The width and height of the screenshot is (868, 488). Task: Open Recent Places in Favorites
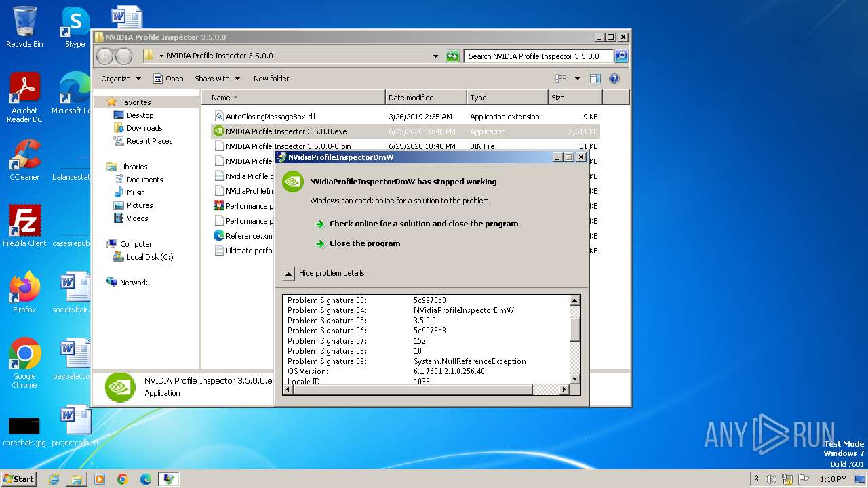tap(149, 141)
